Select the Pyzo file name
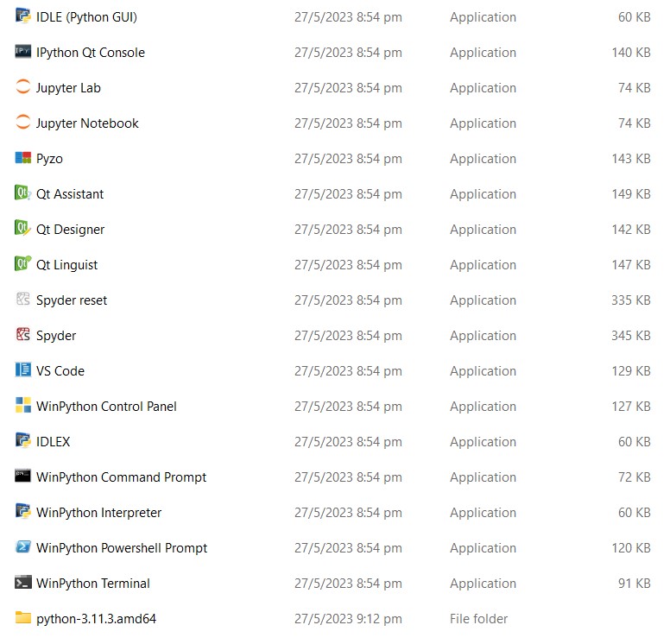 [x=49, y=159]
